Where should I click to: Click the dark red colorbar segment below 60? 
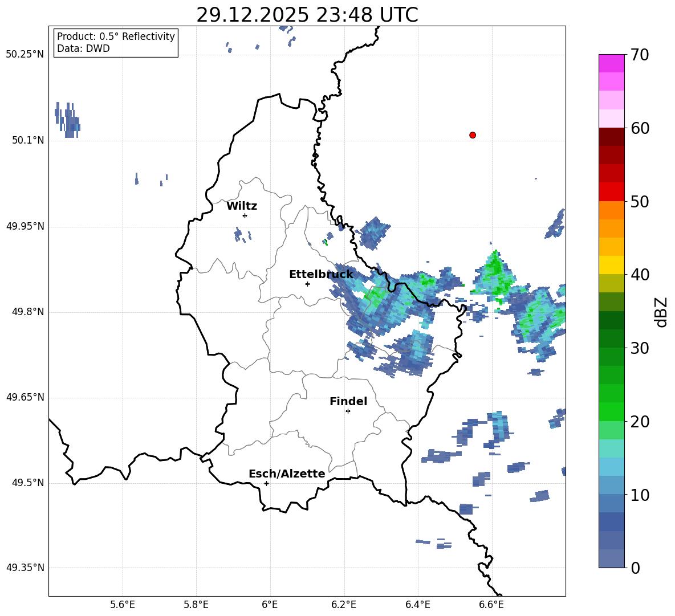[x=611, y=137]
